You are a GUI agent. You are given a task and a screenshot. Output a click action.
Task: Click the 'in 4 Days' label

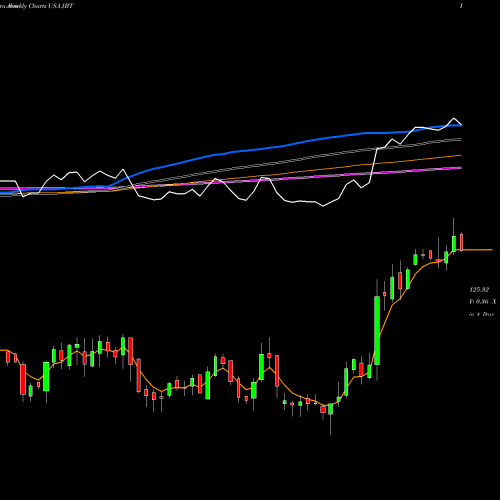pos(481,314)
